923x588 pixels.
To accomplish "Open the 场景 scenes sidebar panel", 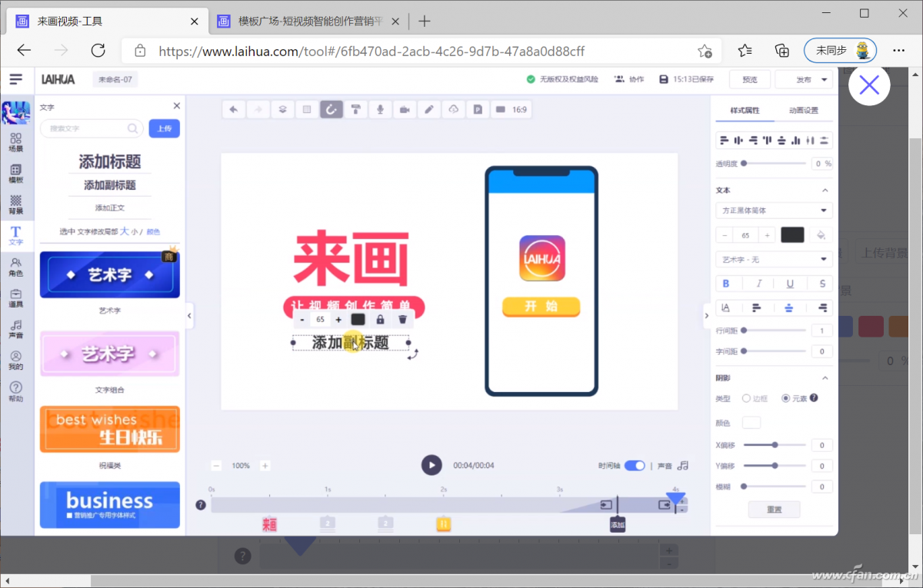I will (16, 142).
